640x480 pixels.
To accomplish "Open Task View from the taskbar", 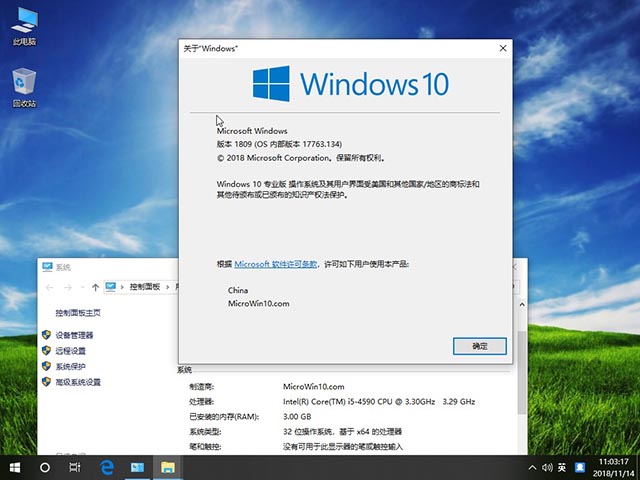I will pyautogui.click(x=75, y=468).
